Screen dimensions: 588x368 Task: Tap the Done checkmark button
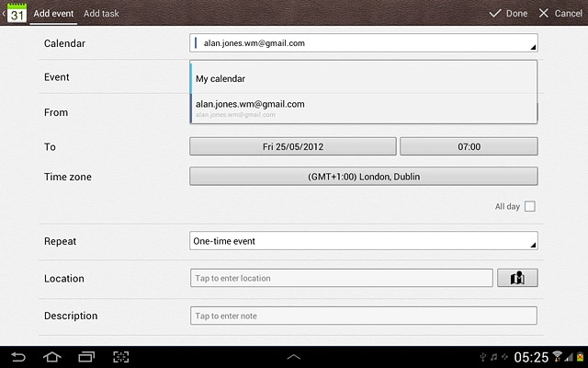508,13
